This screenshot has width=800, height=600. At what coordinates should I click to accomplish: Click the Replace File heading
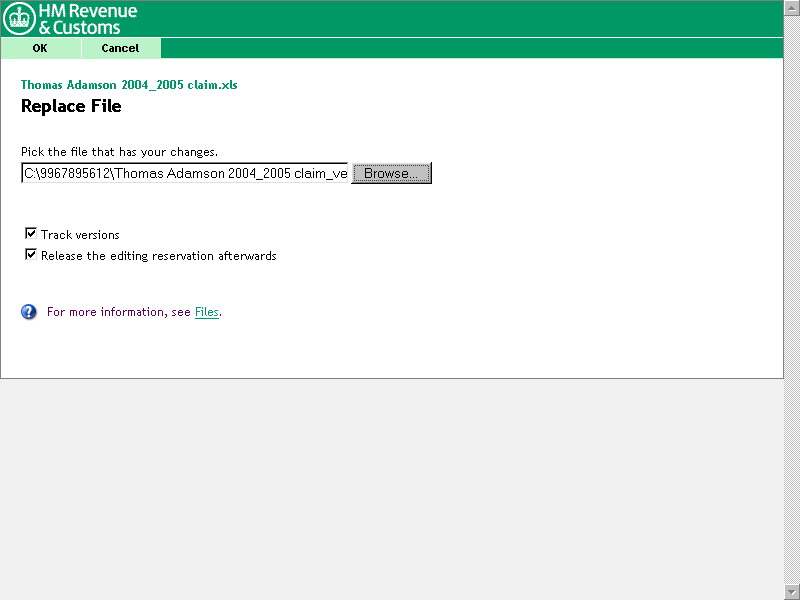point(71,106)
